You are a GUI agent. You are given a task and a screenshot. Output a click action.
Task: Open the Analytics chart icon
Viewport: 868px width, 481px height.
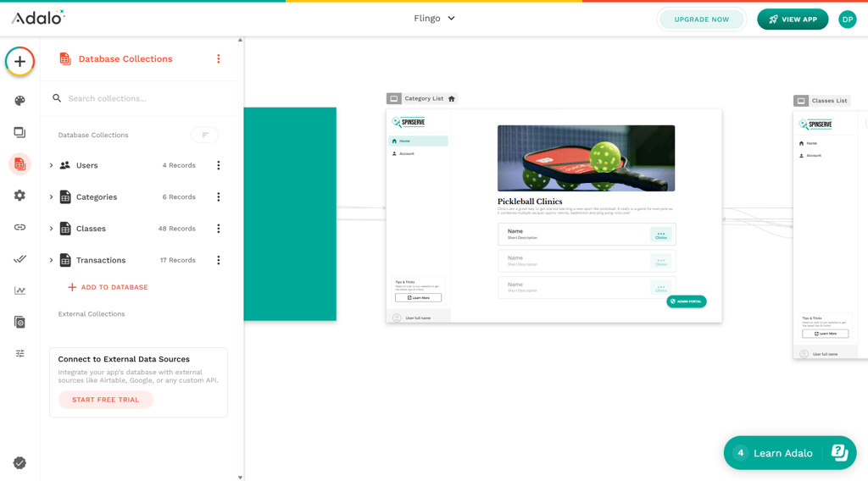point(20,290)
